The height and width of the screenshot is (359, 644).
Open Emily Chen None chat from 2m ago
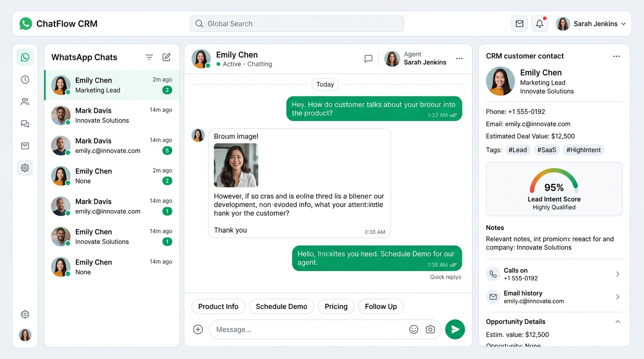coord(112,176)
